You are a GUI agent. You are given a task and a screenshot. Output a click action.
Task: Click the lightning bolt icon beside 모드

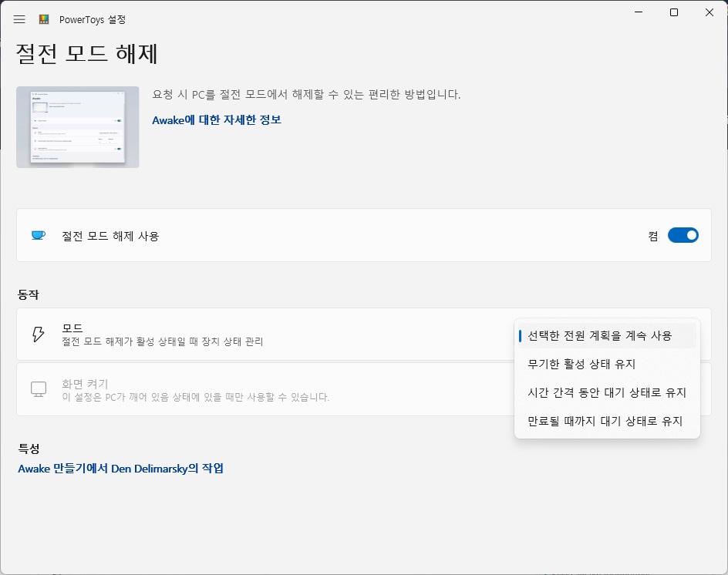[38, 334]
